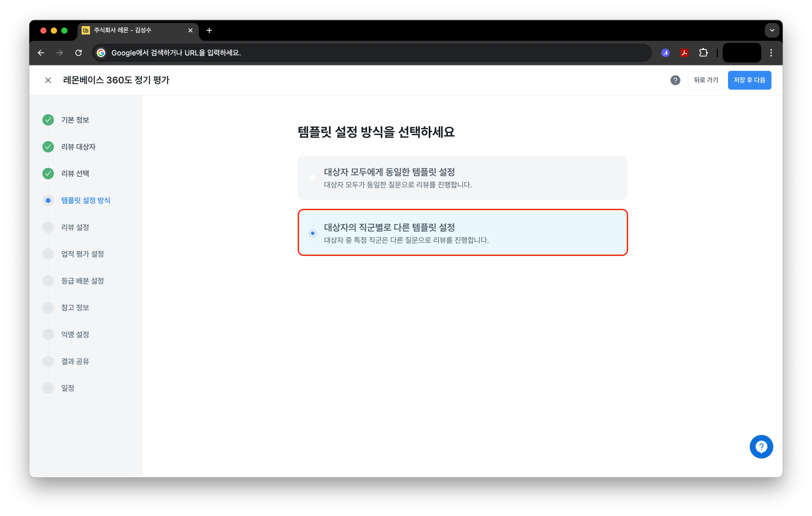The height and width of the screenshot is (516, 812).
Task: Click the red PDF extension icon
Action: pos(684,53)
